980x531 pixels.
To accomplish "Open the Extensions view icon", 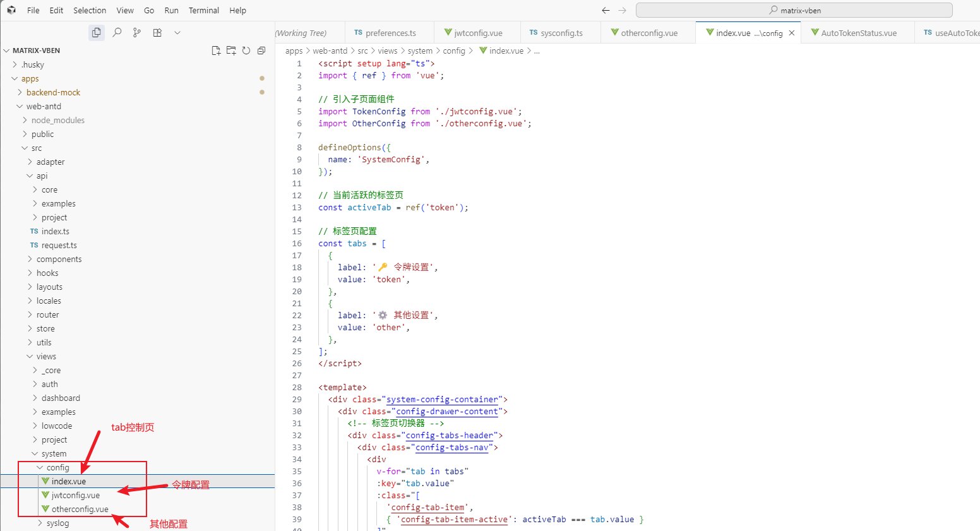I will click(157, 32).
